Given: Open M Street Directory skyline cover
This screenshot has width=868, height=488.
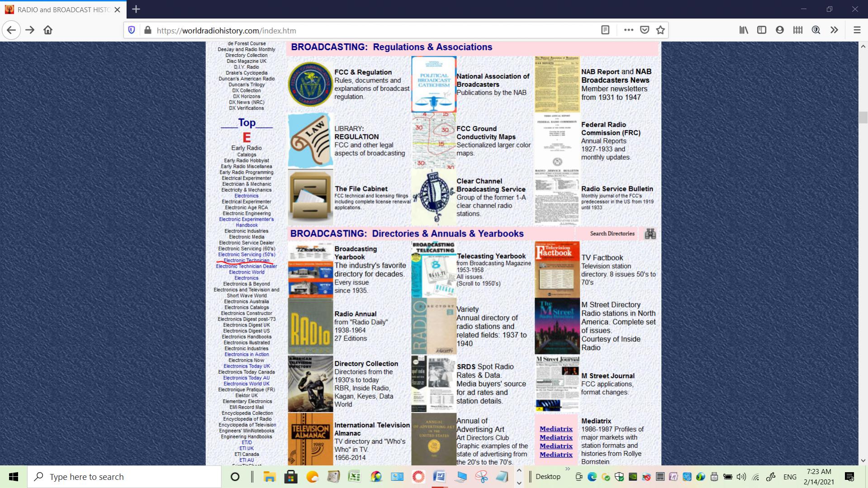Looking at the screenshot, I should tap(557, 326).
